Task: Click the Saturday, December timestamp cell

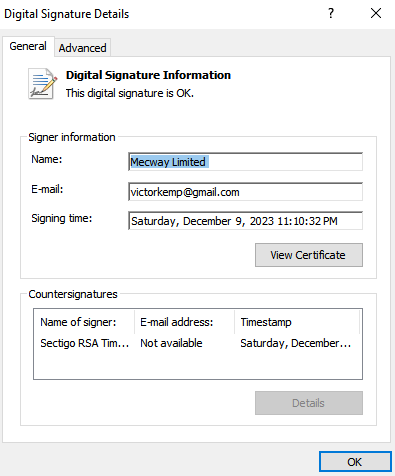Action: click(x=296, y=343)
